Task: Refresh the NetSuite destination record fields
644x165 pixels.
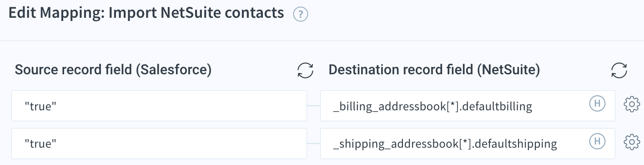Action: click(619, 71)
